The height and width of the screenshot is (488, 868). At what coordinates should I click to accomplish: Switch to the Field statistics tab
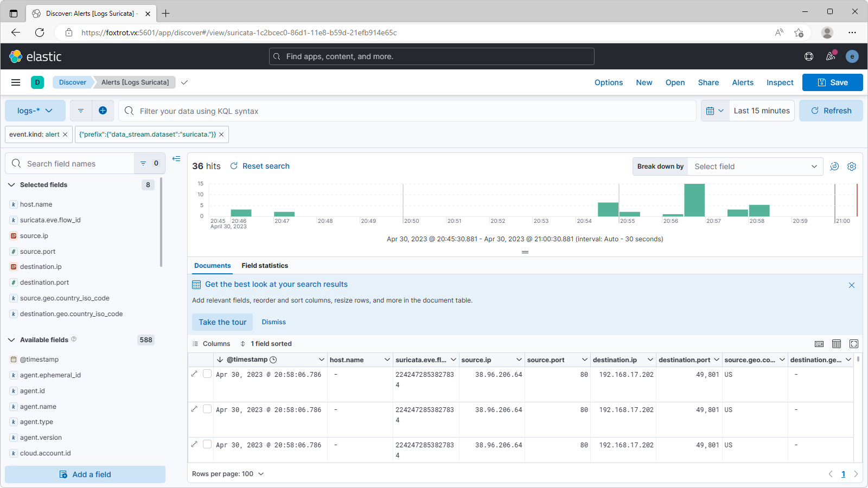[265, 266]
